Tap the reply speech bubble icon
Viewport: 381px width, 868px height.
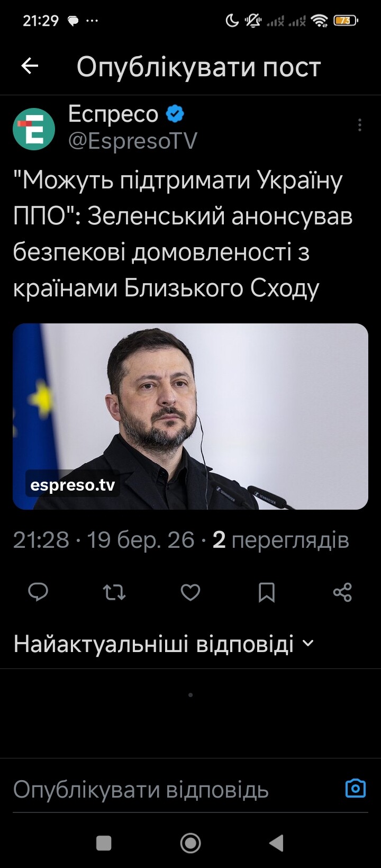click(x=38, y=592)
